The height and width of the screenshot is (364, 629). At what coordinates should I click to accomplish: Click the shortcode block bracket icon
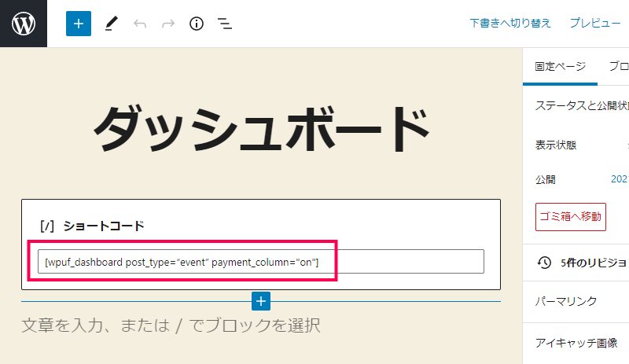coord(47,226)
